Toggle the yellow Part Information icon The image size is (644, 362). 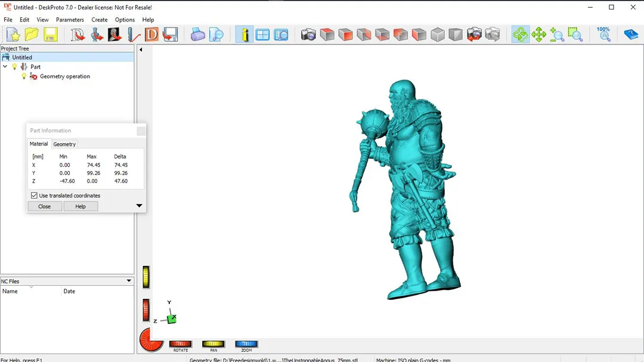244,35
